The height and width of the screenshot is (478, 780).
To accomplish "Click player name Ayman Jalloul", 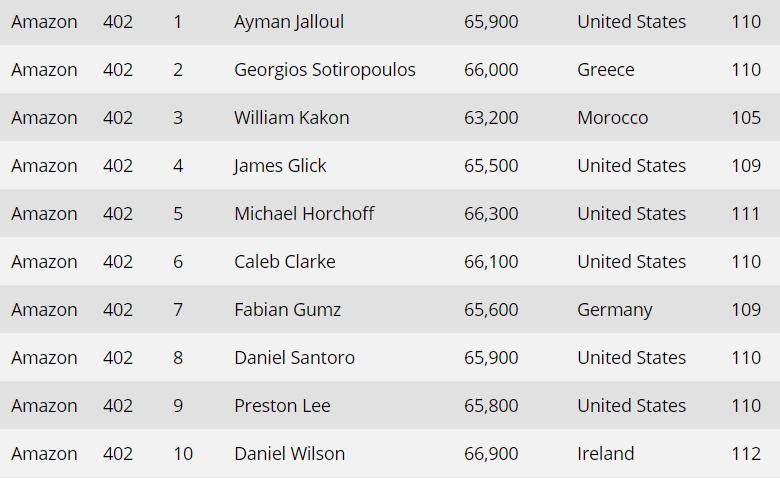I will (289, 22).
